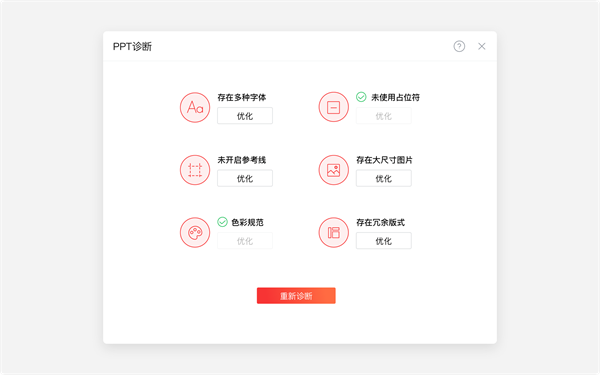Optimize the 存在大尺寸图片 issue
The width and height of the screenshot is (600, 375).
(x=384, y=178)
